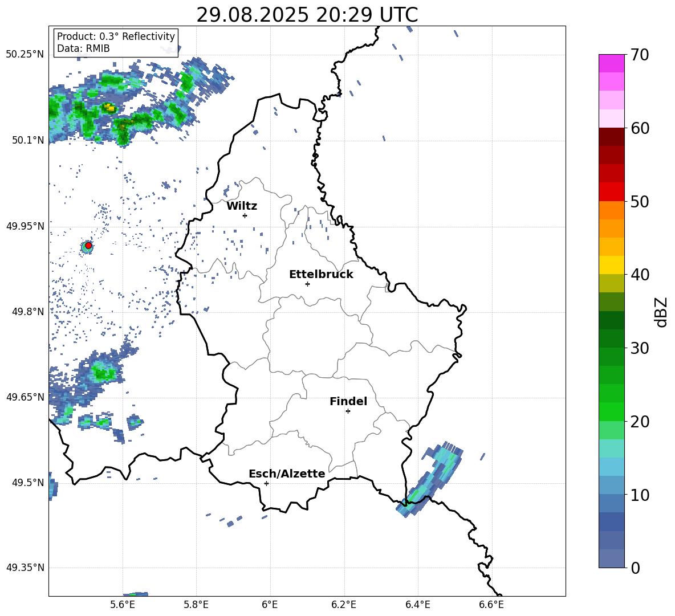Image resolution: width=675 pixels, height=616 pixels.
Task: Pick the yellow swatch just above 40 dBZ
Action: [611, 265]
